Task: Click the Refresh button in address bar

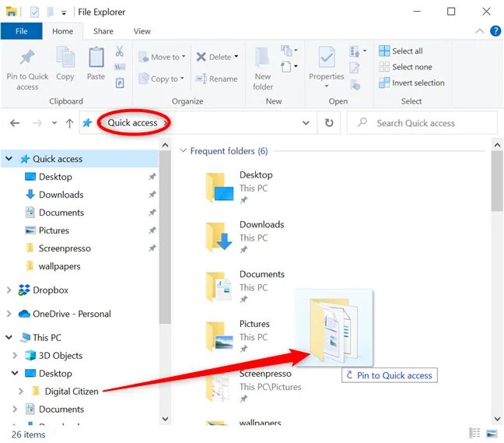Action: pyautogui.click(x=329, y=122)
